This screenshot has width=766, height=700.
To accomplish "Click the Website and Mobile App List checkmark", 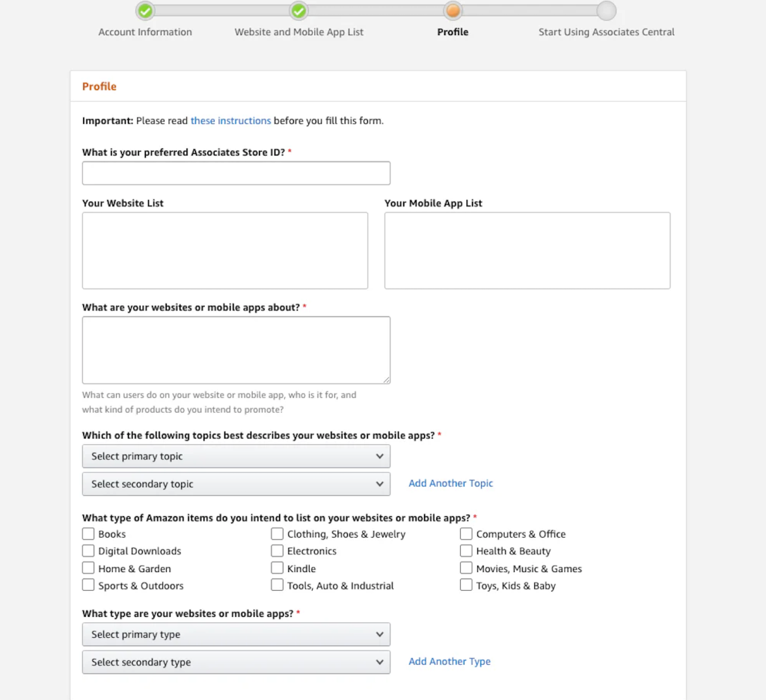I will (298, 11).
